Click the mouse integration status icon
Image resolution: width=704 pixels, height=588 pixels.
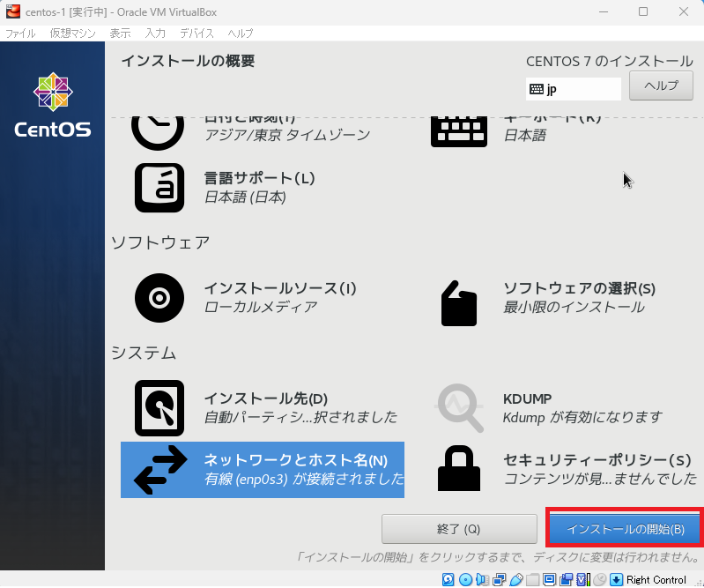click(599, 579)
